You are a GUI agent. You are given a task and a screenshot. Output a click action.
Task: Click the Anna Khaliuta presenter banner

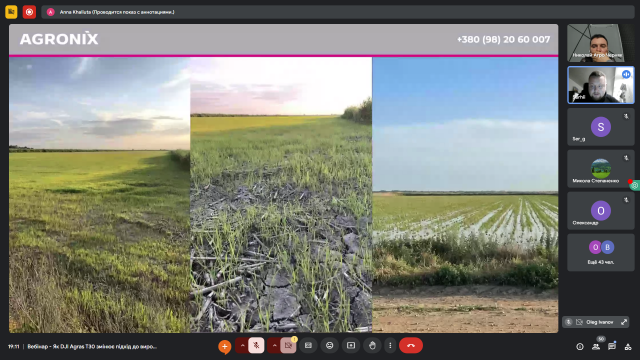coord(338,12)
